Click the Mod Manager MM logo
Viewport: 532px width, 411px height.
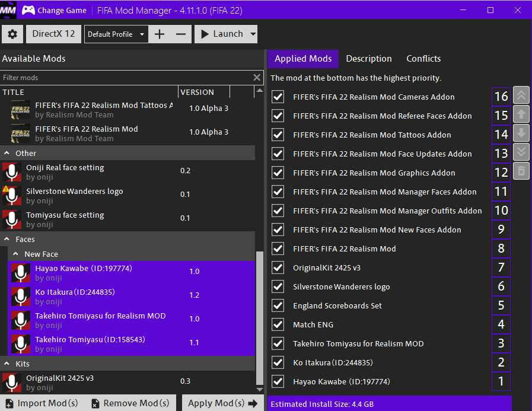click(8, 10)
